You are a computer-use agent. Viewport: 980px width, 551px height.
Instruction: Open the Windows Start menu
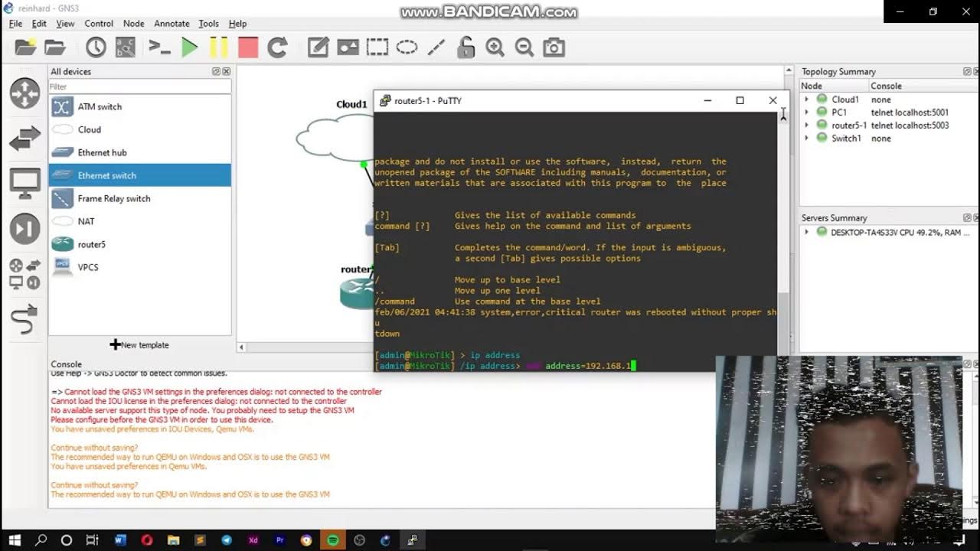click(15, 540)
